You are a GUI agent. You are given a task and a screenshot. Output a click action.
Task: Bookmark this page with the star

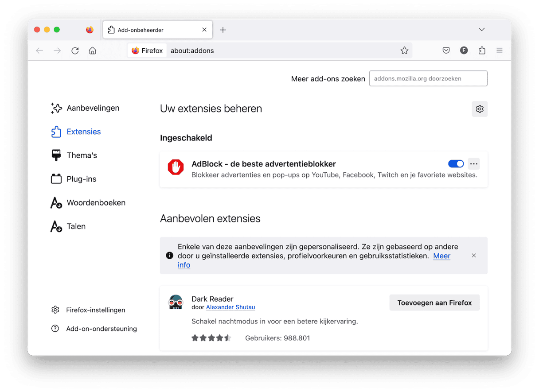(x=404, y=50)
